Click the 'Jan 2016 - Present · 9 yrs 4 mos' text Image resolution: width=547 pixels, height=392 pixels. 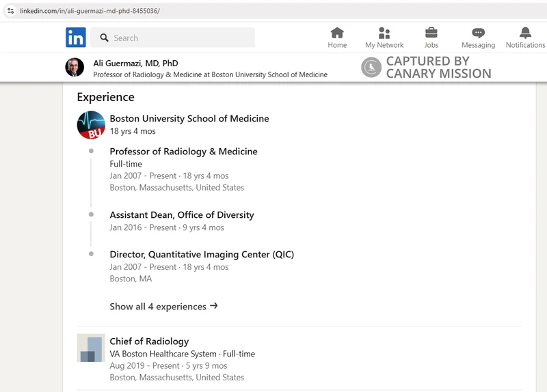pos(167,227)
